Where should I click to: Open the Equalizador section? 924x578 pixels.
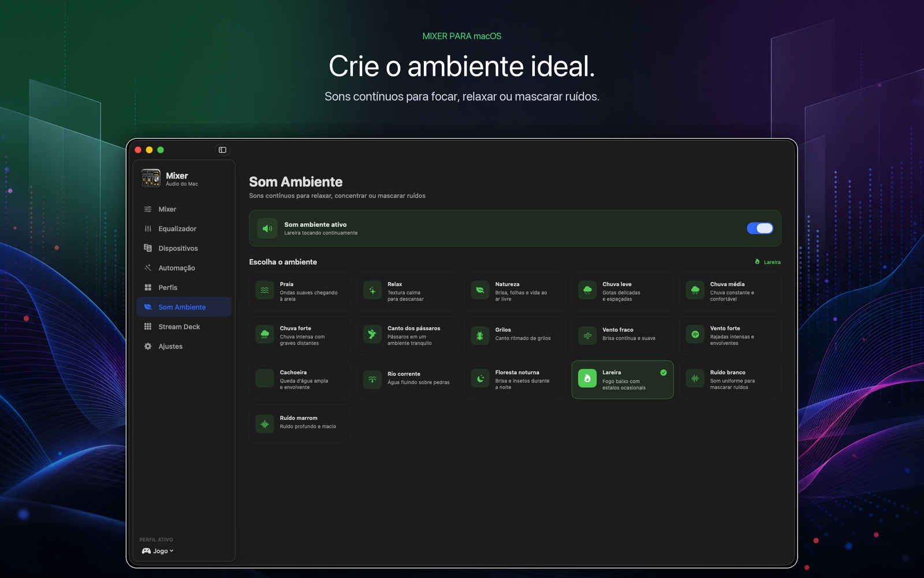(184, 229)
